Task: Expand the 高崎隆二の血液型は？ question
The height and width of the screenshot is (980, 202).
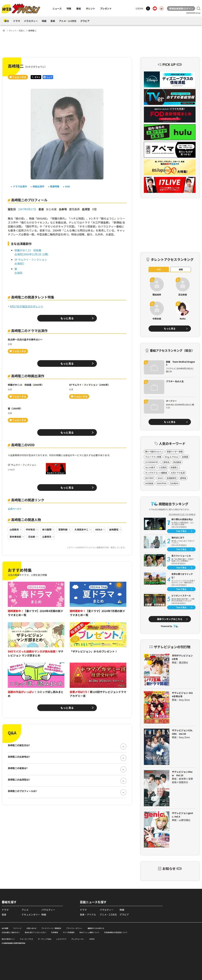Action: tap(67, 781)
